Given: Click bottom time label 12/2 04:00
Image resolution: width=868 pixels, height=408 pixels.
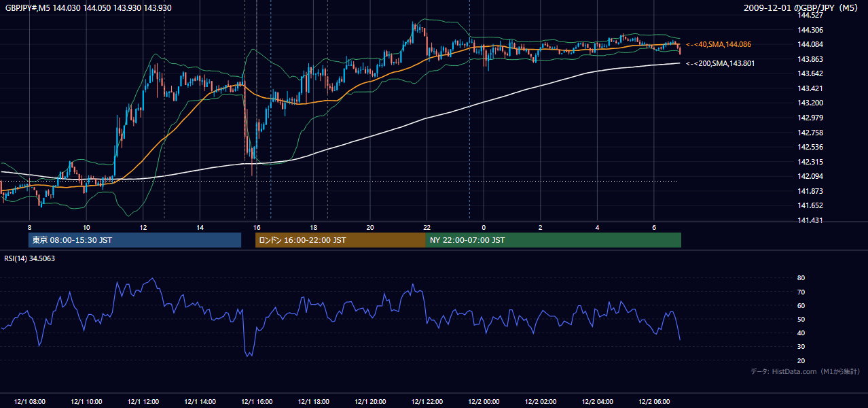Looking at the screenshot, I should [x=597, y=402].
